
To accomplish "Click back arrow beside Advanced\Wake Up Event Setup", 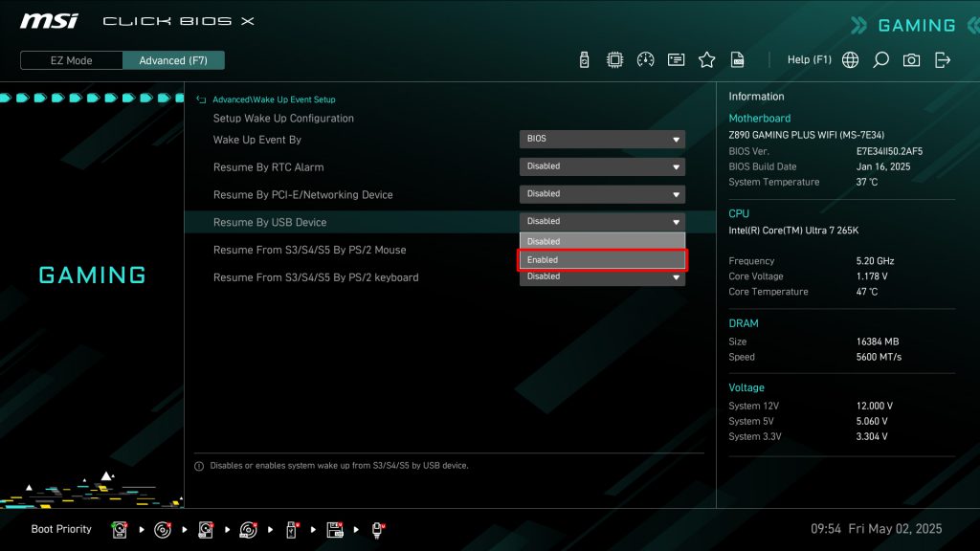I will pos(201,99).
